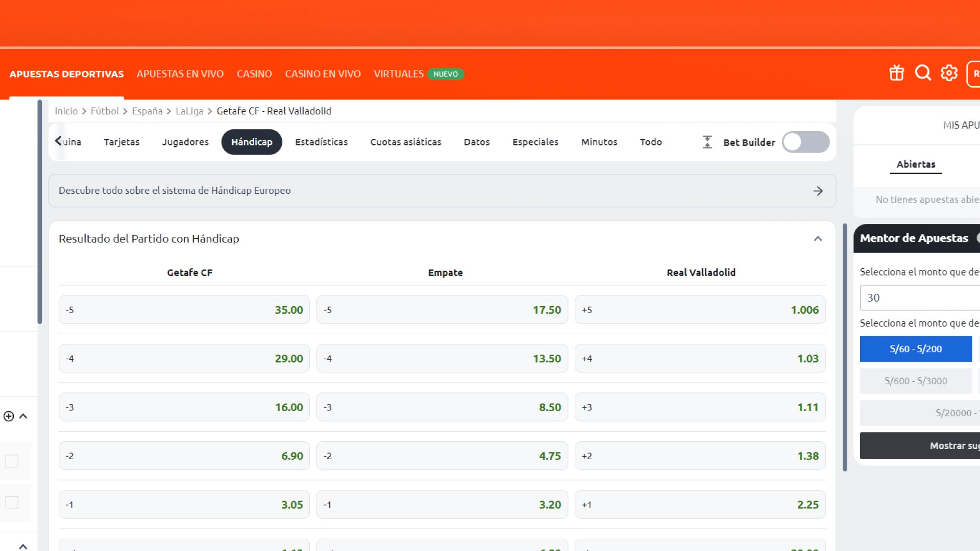Collapse the bottom left sidebar chevron
Screen dimensions: 980x551
tap(23, 546)
